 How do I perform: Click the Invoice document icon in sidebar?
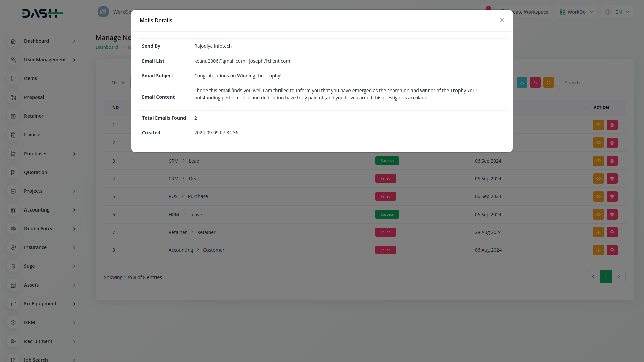point(13,135)
